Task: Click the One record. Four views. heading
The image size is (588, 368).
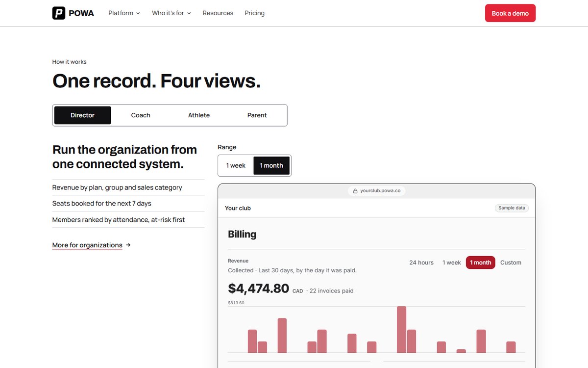Action: click(156, 81)
